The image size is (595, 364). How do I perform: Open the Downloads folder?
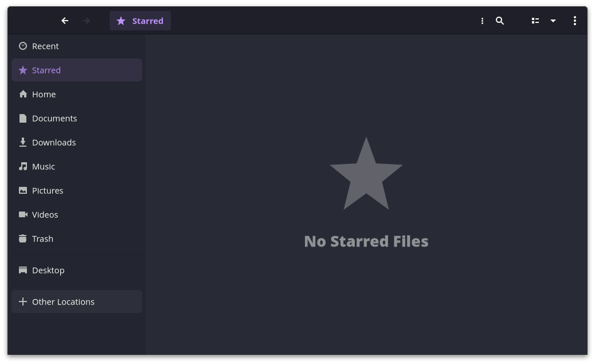click(x=54, y=142)
